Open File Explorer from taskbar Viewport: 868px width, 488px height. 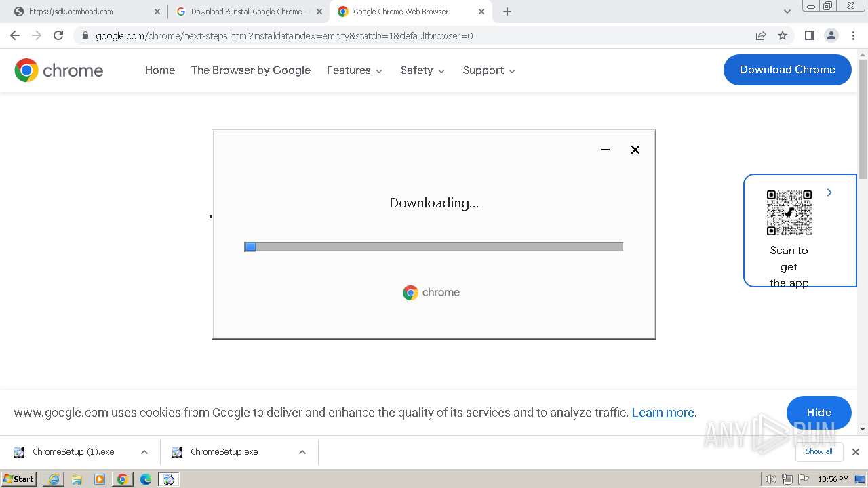77,479
